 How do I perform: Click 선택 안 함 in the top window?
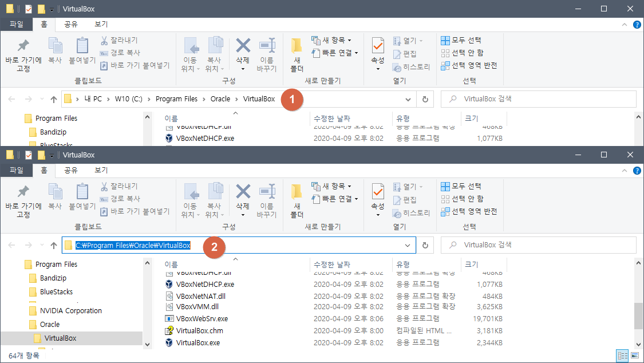(x=462, y=53)
